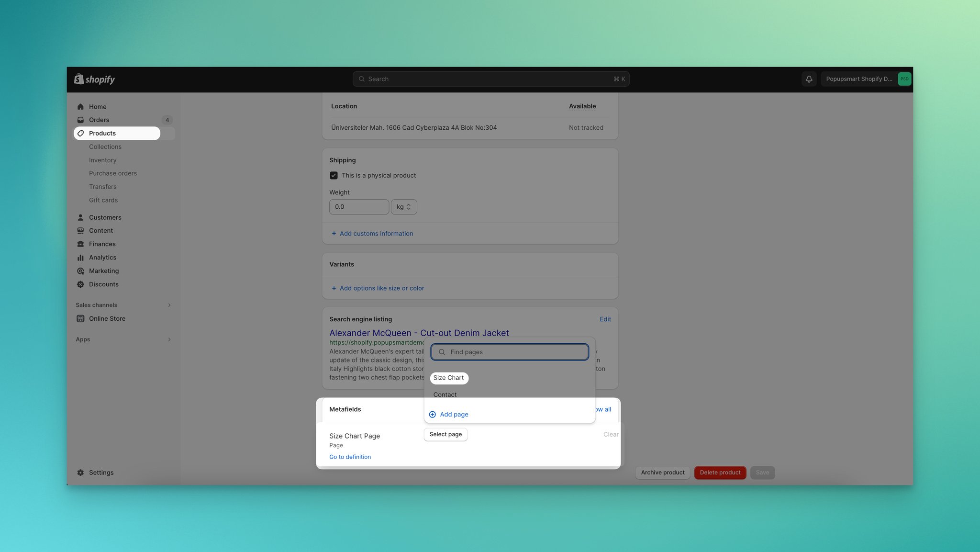Click the Marketing sidebar icon

(x=80, y=270)
